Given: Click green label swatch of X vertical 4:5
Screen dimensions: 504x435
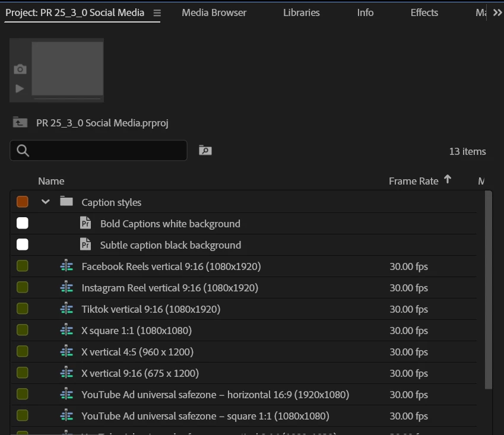Looking at the screenshot, I should coord(23,351).
